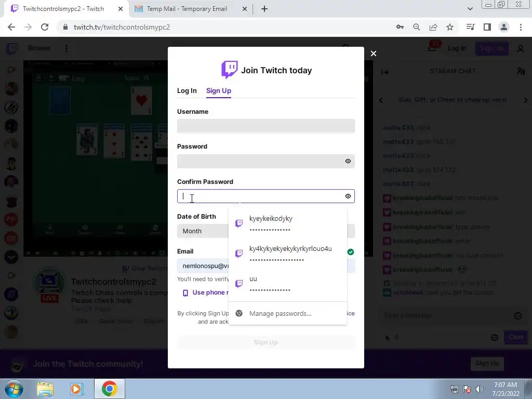Switch to the Log In tab
Screen dimensions: 532x399
click(187, 90)
